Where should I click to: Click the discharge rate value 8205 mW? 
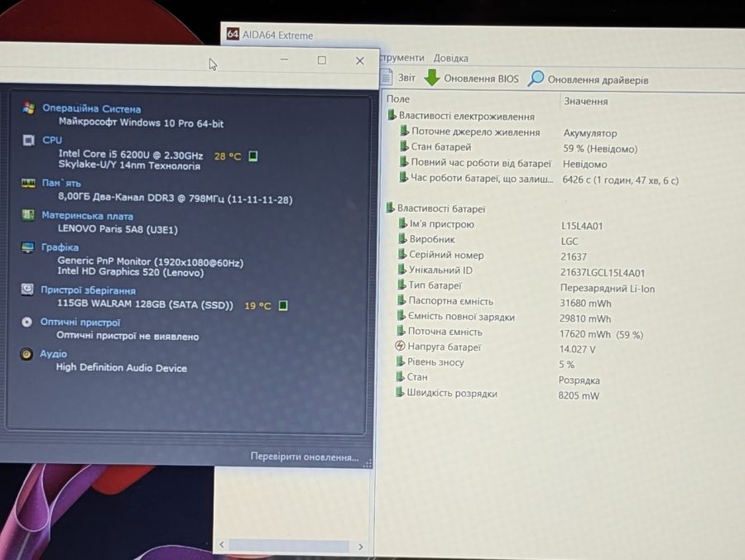point(579,395)
